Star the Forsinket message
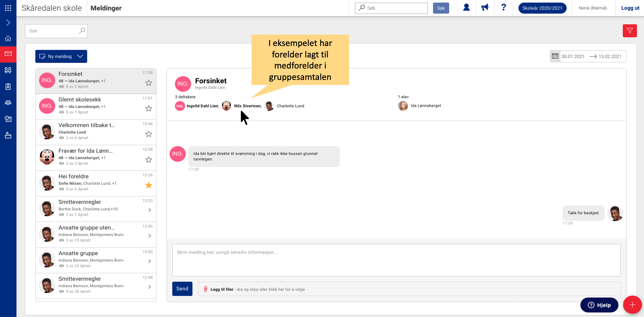644x317 pixels. pos(148,83)
